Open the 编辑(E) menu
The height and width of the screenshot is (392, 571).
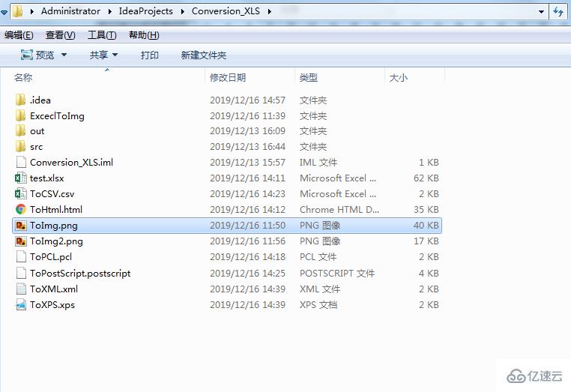19,35
